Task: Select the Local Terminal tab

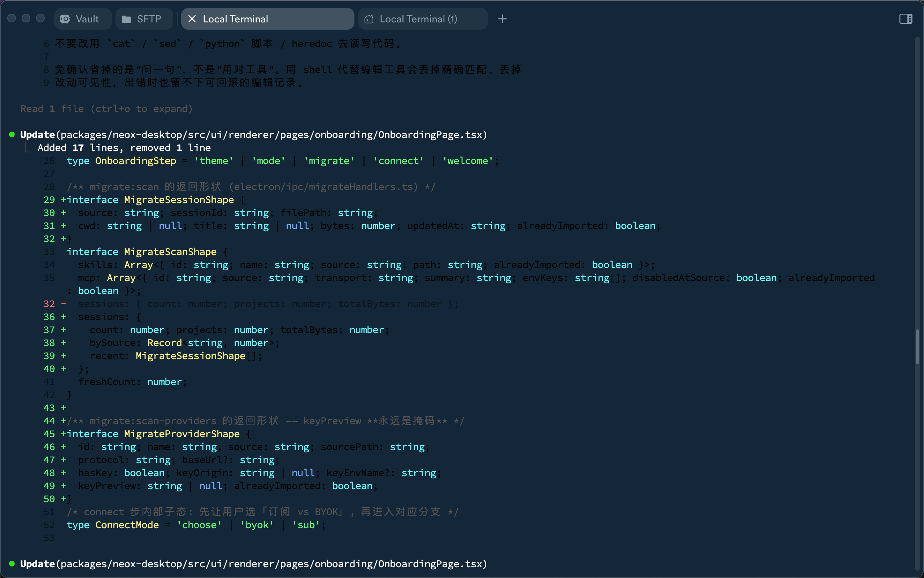Action: (x=267, y=19)
